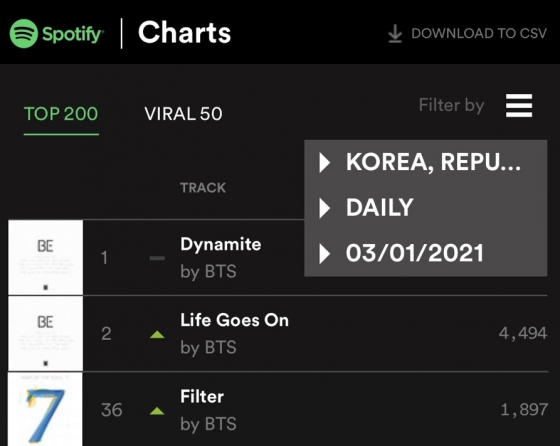Switch to the Top 200 tab
Viewport: 560px width, 446px height.
pyautogui.click(x=61, y=114)
